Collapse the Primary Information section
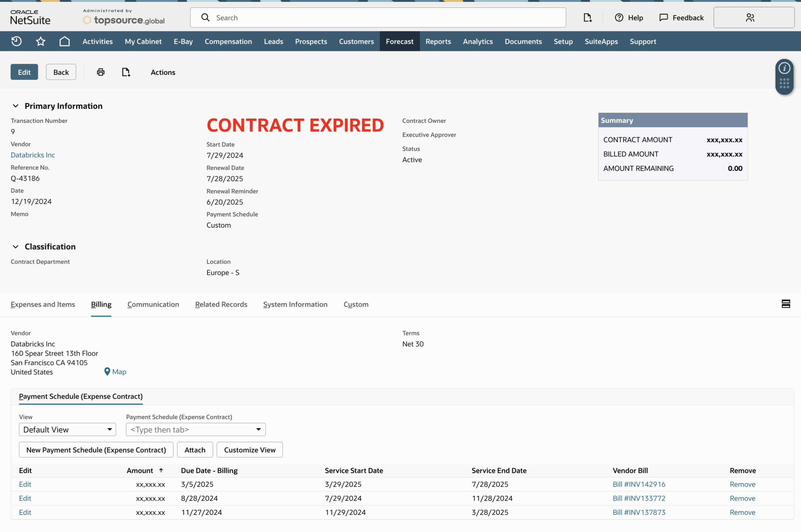This screenshot has width=801, height=532. point(16,106)
